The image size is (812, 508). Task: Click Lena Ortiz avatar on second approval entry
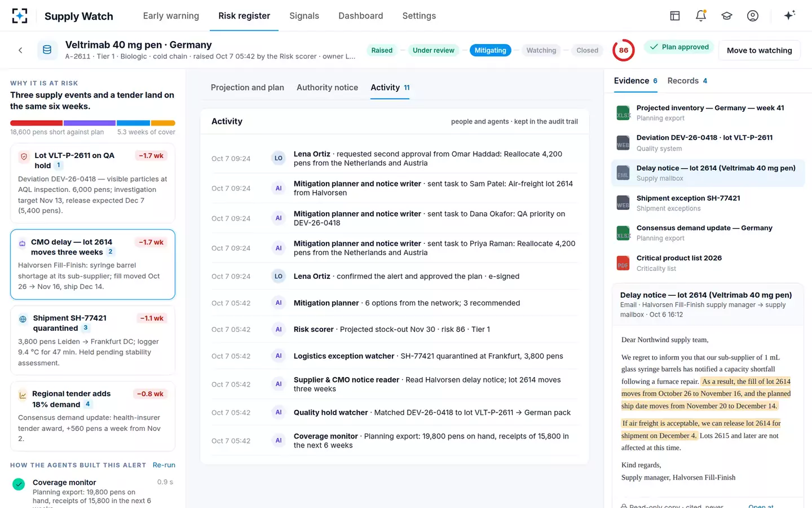click(279, 159)
